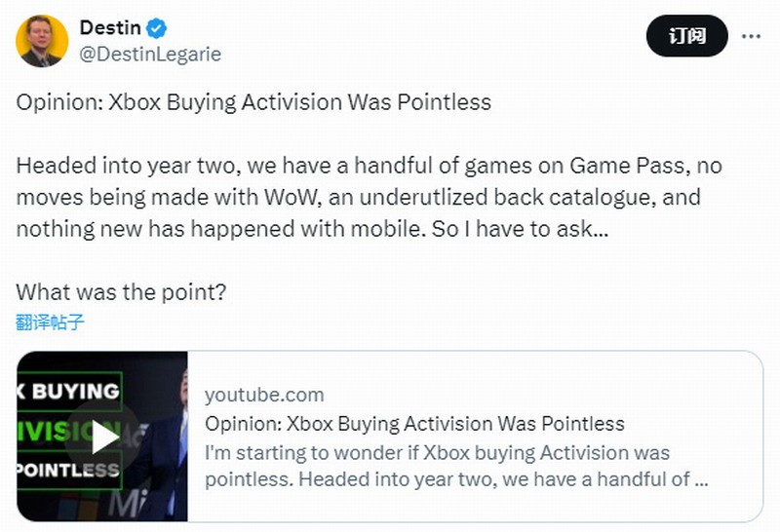Click the blue verified checkmark badge
This screenshot has width=780, height=532.
(154, 27)
